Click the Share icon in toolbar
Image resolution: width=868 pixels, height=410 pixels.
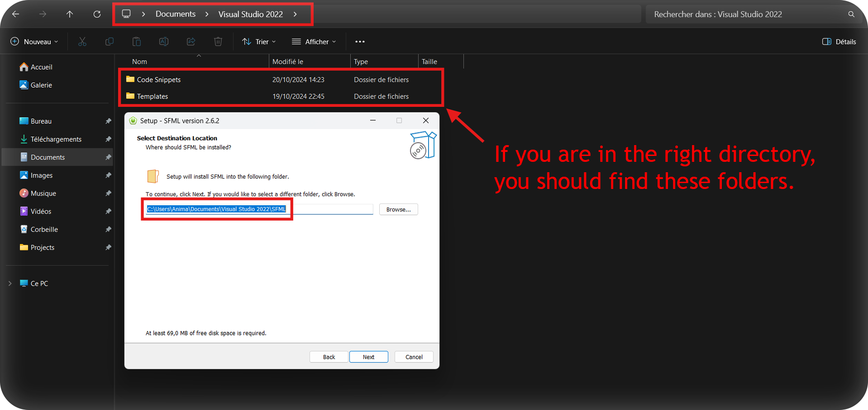tap(191, 42)
